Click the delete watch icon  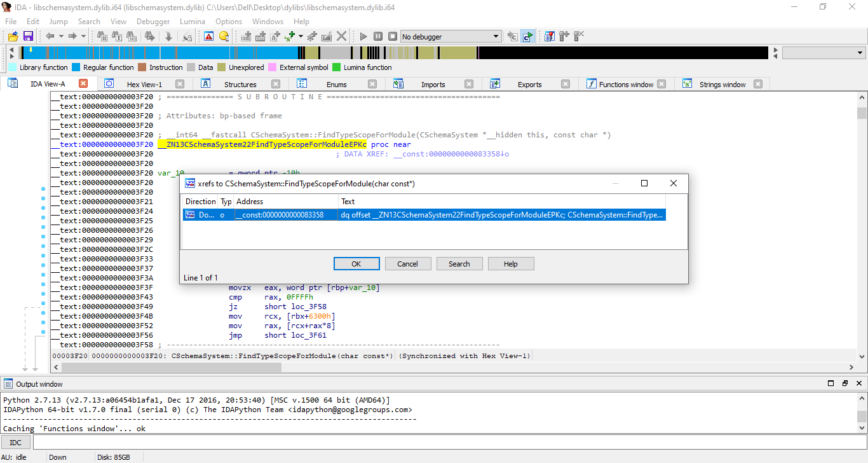(578, 36)
